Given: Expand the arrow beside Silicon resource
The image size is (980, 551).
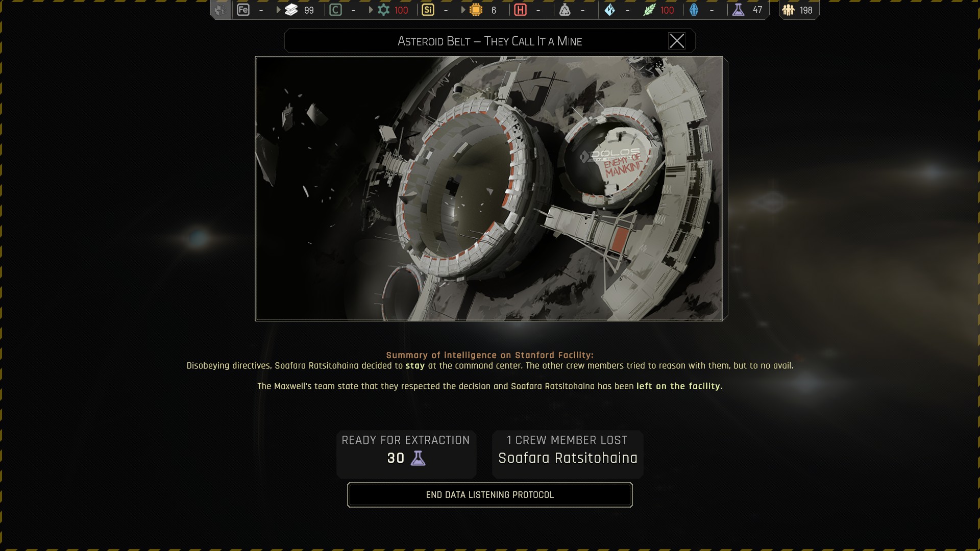Looking at the screenshot, I should (463, 10).
